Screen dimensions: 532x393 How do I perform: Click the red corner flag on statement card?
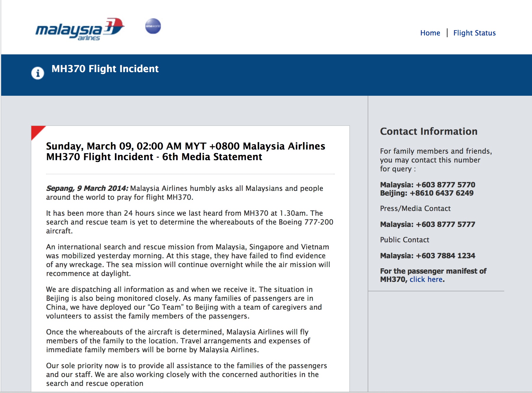(x=36, y=131)
